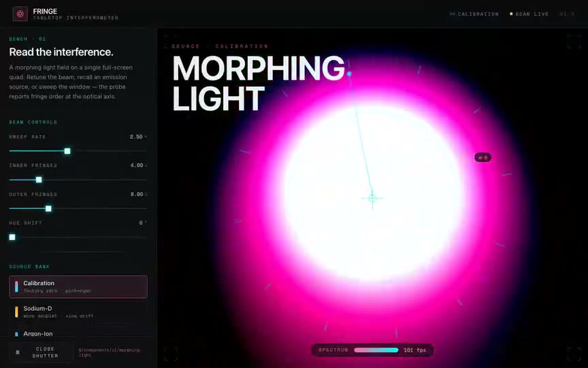
Task: Click the MORPHING LIGHT headline
Action: [259, 83]
